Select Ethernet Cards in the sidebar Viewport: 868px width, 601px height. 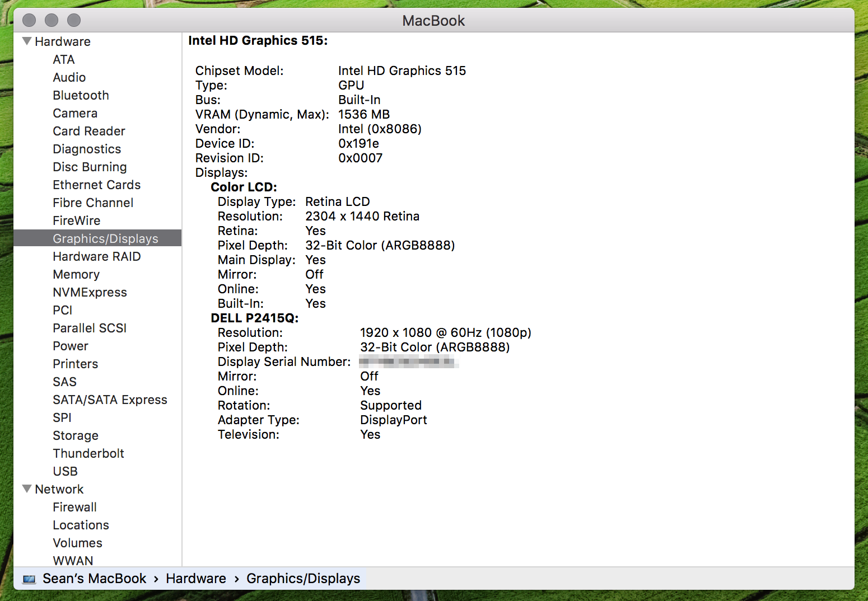[x=97, y=185]
